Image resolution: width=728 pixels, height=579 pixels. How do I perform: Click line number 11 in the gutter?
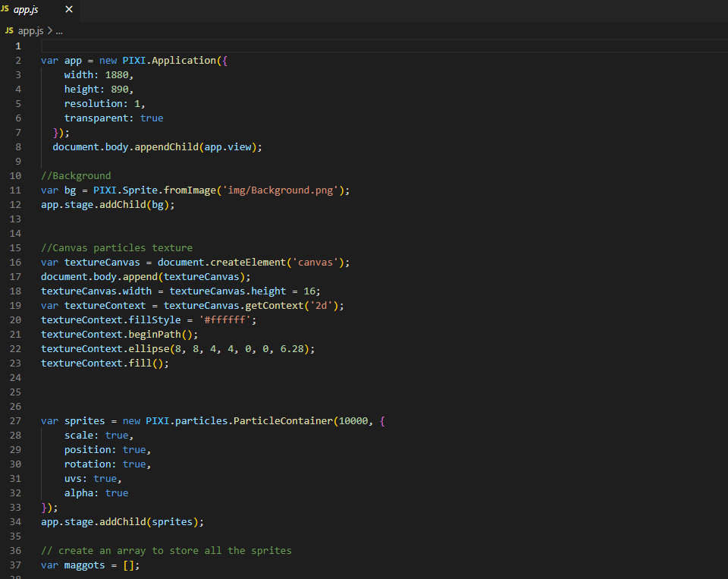[x=17, y=190]
